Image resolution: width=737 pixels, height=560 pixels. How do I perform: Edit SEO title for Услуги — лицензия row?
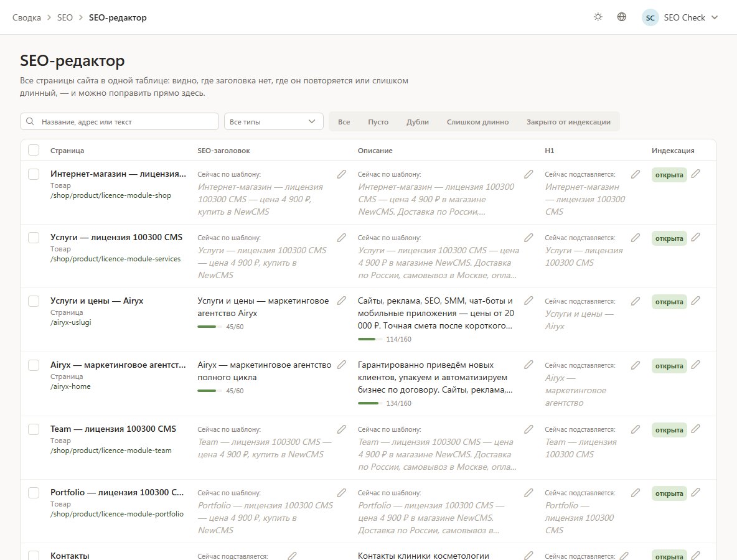pos(342,238)
